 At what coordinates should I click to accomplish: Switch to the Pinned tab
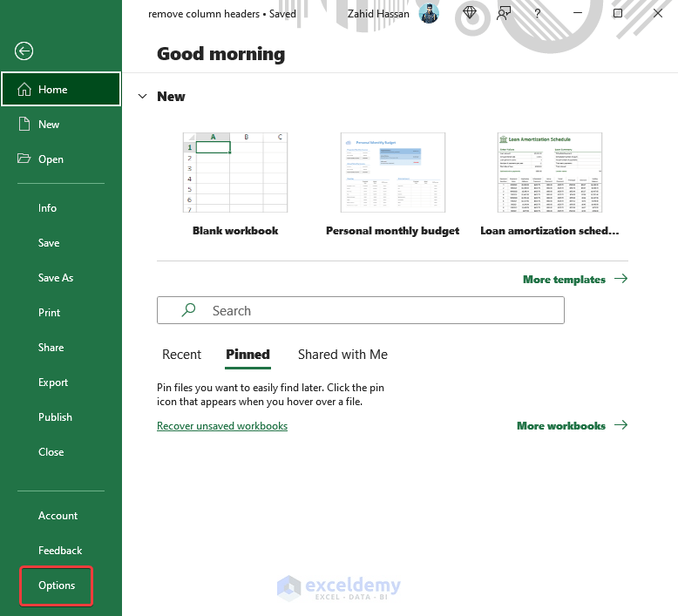[247, 355]
